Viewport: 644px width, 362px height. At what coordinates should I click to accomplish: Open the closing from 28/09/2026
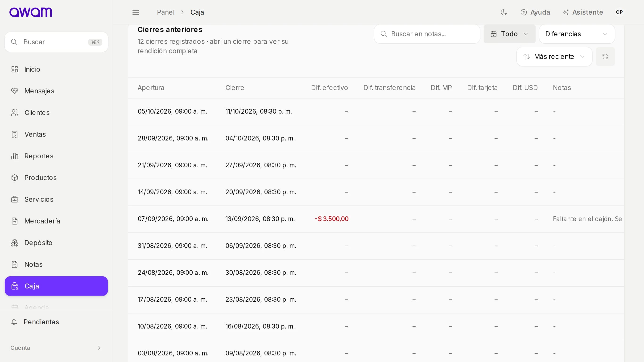(x=376, y=138)
